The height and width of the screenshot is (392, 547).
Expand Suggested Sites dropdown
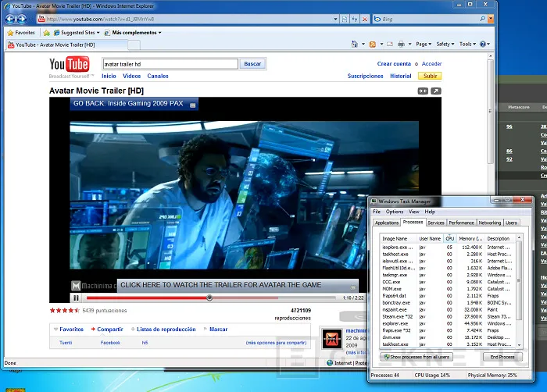point(98,33)
